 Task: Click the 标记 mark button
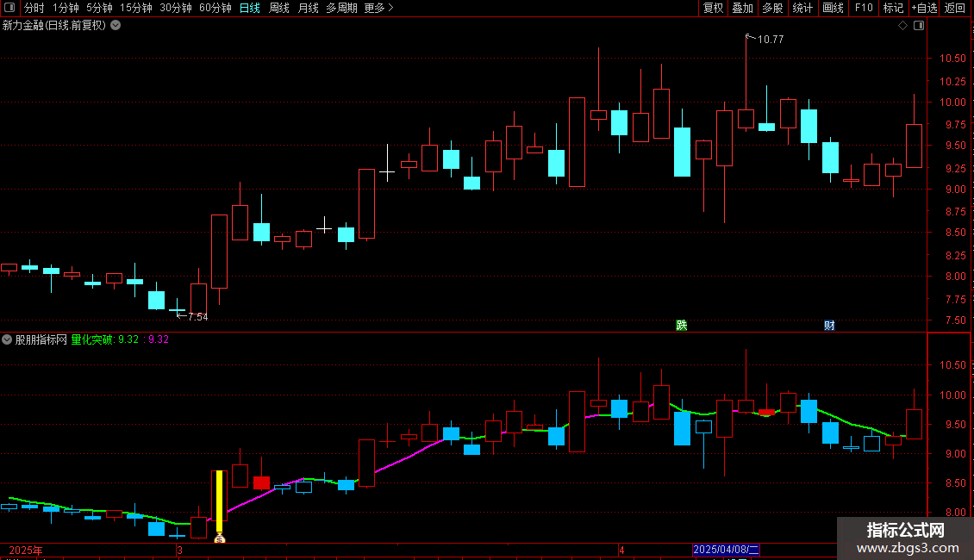(x=893, y=8)
